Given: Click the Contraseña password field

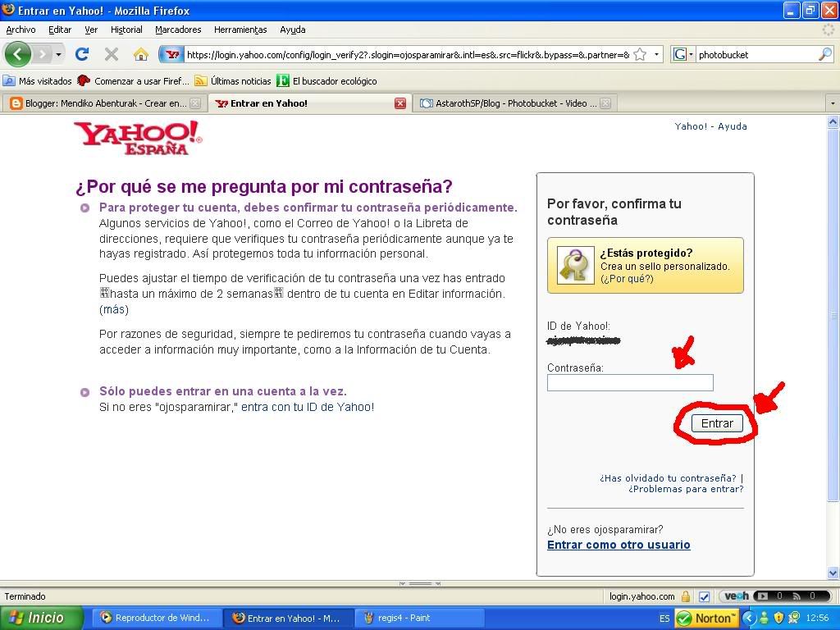Looking at the screenshot, I should tap(630, 382).
